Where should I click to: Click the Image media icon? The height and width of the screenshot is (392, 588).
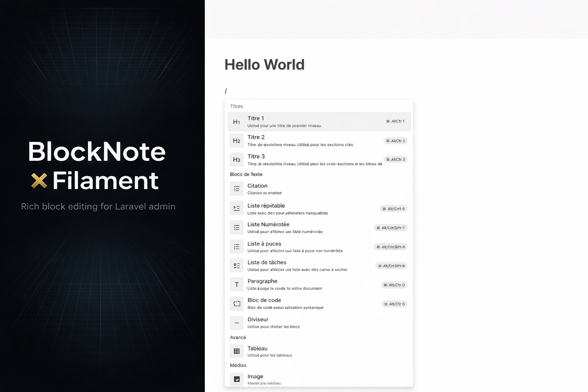pyautogui.click(x=237, y=379)
